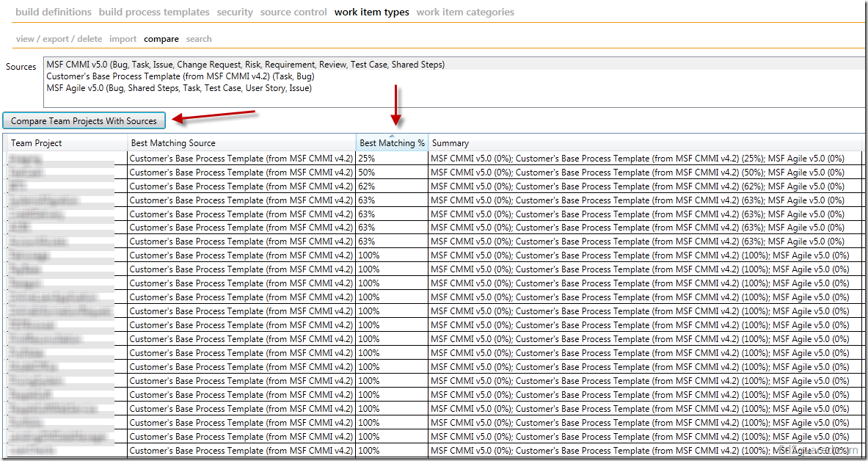Switch to the source control tab
Image resolution: width=868 pixels, height=461 pixels.
point(293,12)
